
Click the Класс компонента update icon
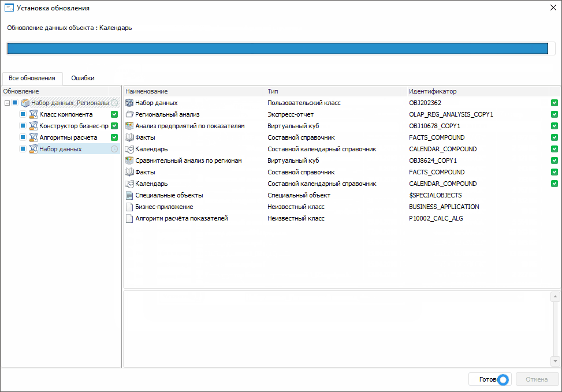pyautogui.click(x=34, y=114)
